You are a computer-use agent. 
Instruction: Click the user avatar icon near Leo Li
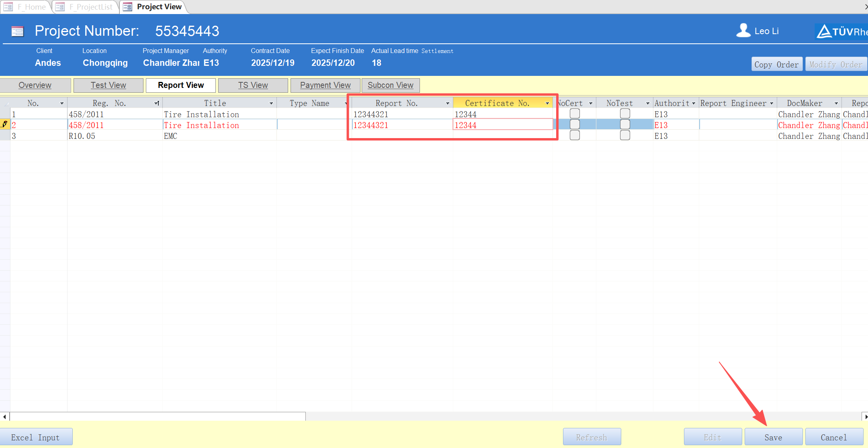(743, 31)
